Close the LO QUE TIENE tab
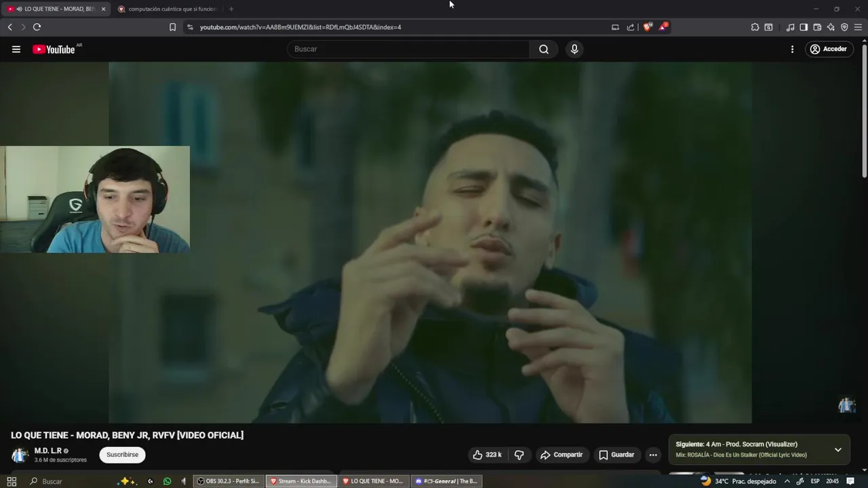Screen dimensions: 868x488 point(103,9)
